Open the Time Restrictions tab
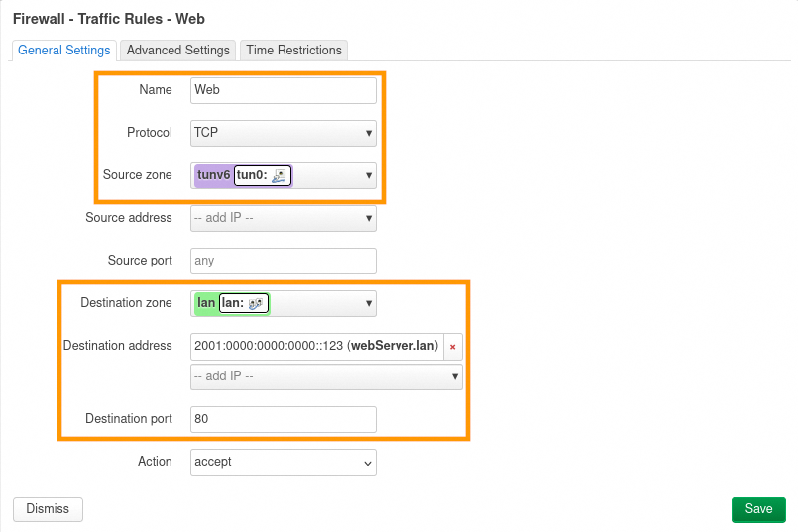798x532 pixels. click(x=293, y=50)
